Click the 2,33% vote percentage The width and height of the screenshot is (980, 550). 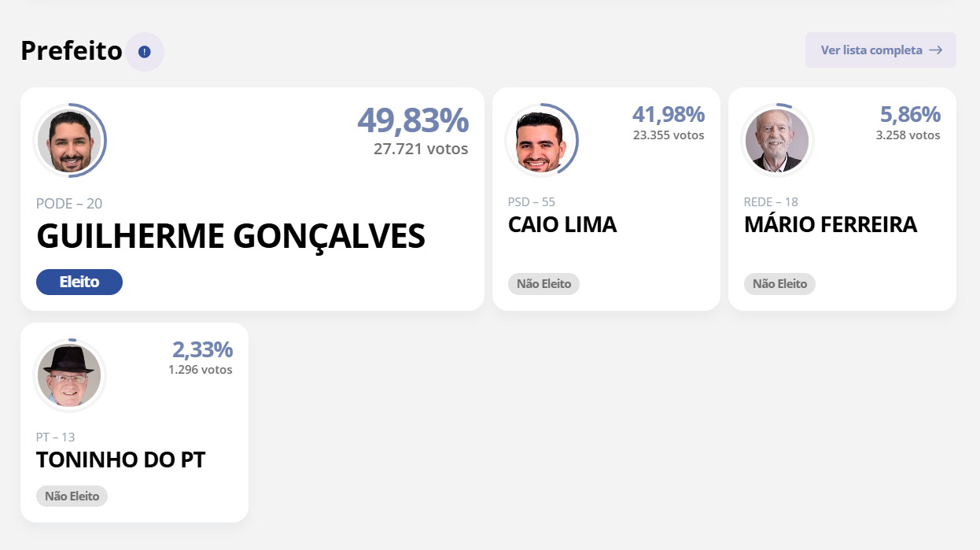pyautogui.click(x=202, y=350)
